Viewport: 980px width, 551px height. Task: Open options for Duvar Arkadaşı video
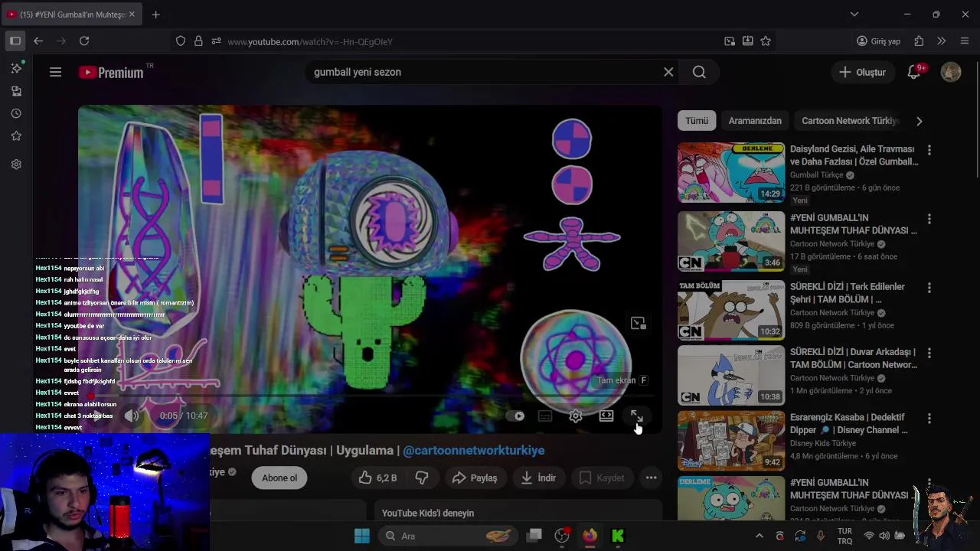tap(929, 354)
